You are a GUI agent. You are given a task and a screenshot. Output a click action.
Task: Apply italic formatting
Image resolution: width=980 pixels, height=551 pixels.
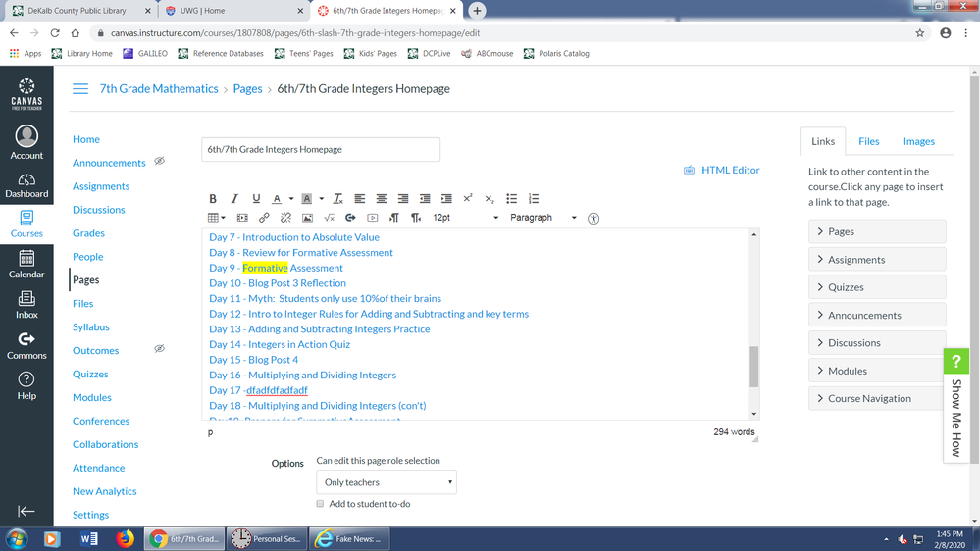point(234,199)
